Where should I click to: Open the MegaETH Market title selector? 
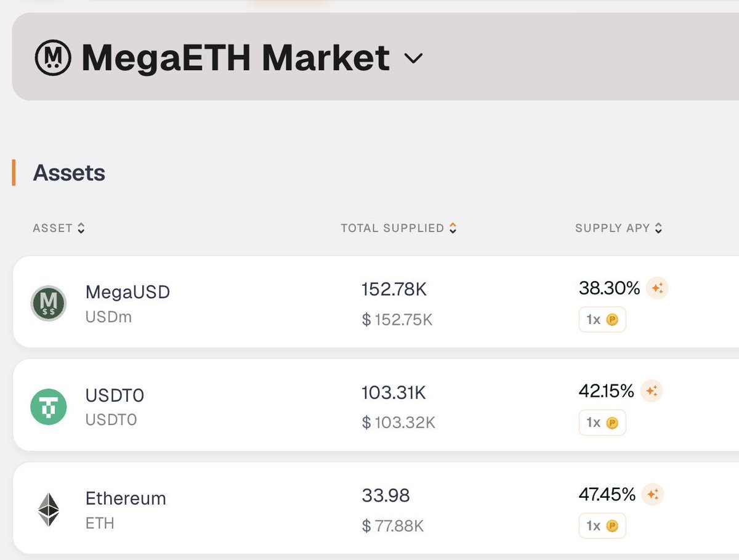235,58
